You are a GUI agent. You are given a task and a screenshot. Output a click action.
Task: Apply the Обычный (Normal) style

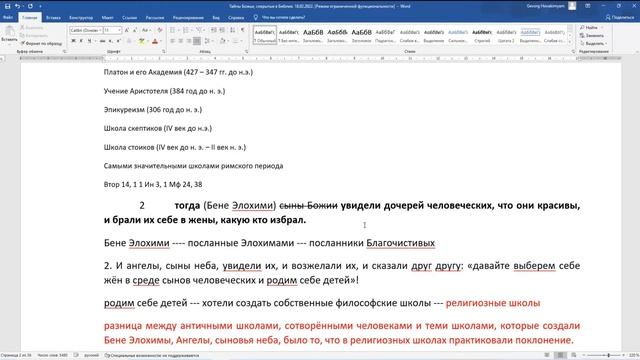[x=264, y=35]
